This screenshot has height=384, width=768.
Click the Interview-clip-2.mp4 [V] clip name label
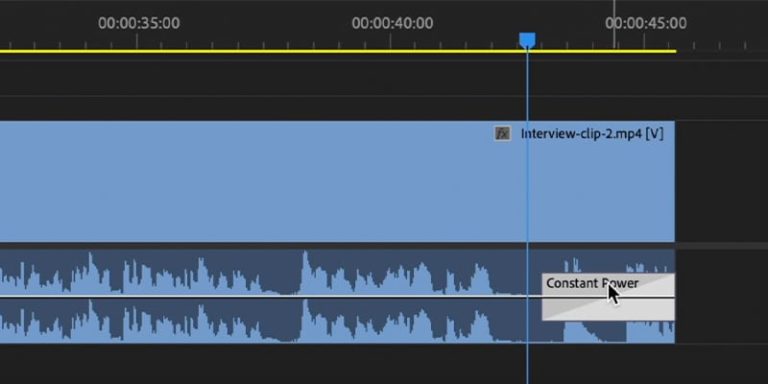click(x=592, y=134)
